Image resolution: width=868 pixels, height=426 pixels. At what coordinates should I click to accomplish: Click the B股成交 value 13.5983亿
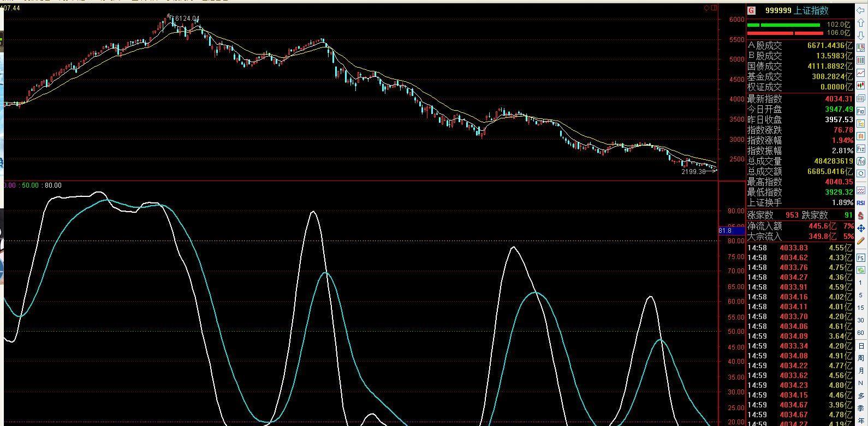[x=834, y=56]
